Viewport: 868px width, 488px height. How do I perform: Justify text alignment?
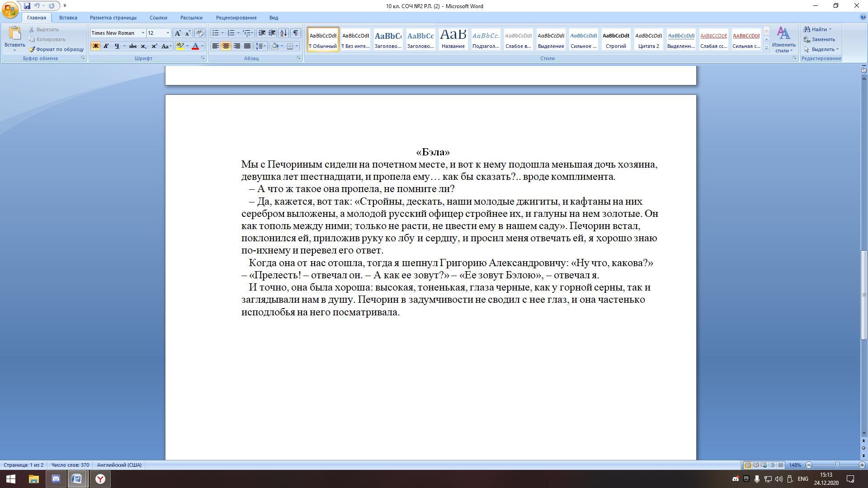[x=247, y=46]
